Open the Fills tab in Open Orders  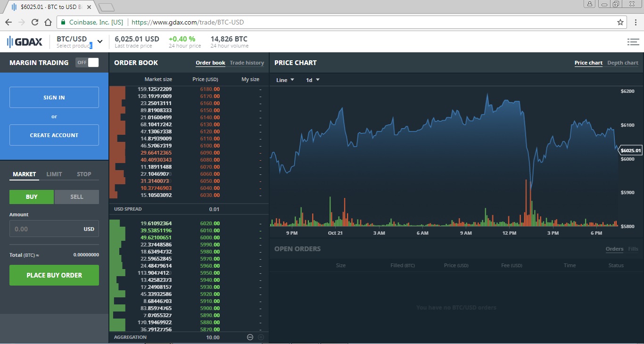633,249
